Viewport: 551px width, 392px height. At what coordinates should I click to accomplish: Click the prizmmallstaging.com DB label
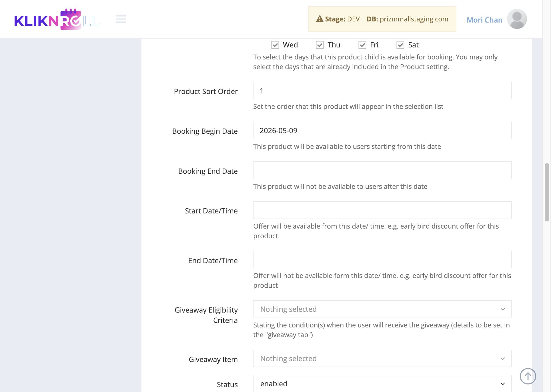[414, 19]
